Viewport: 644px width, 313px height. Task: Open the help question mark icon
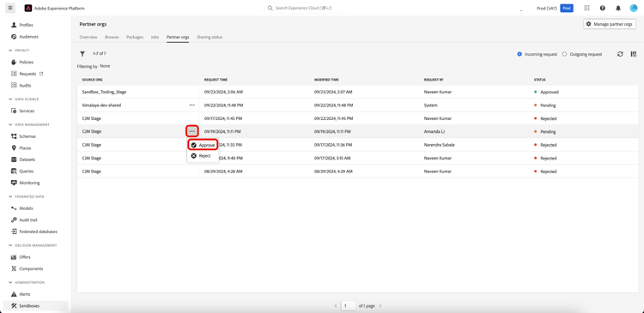(603, 8)
